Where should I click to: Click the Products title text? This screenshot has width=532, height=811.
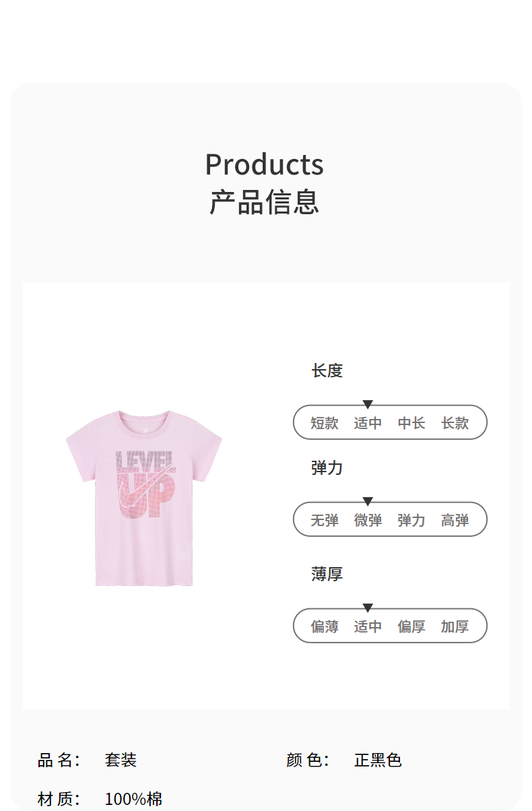(x=265, y=164)
